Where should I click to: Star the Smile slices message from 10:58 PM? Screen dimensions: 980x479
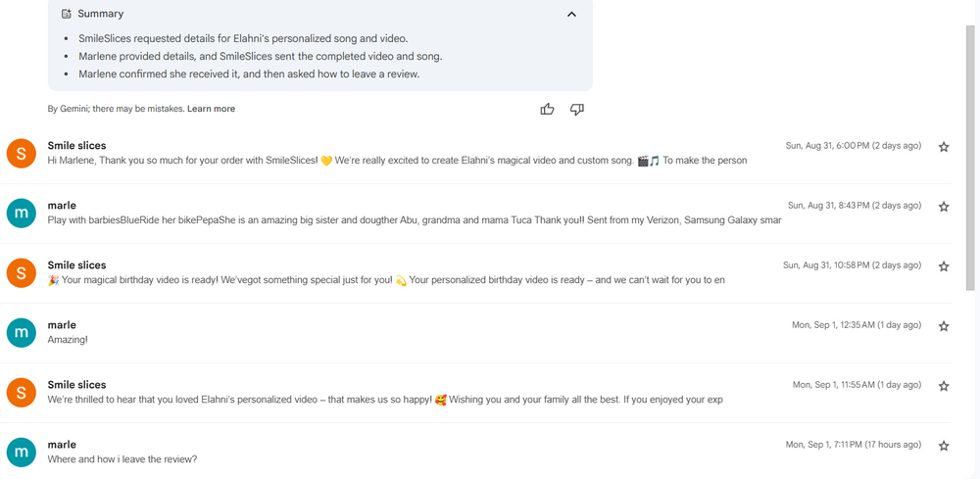(x=944, y=266)
